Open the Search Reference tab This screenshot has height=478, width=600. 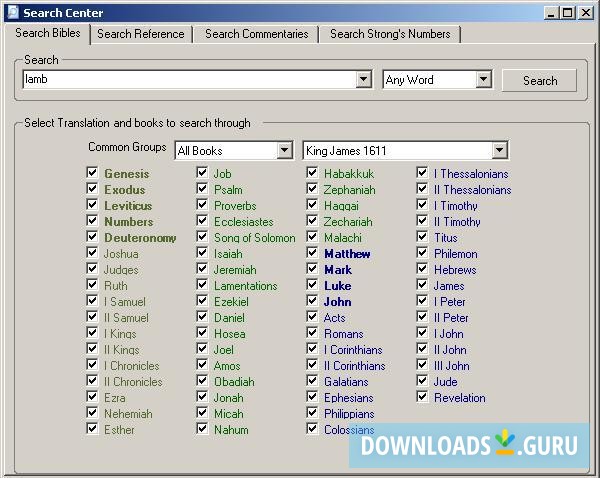[x=140, y=34]
